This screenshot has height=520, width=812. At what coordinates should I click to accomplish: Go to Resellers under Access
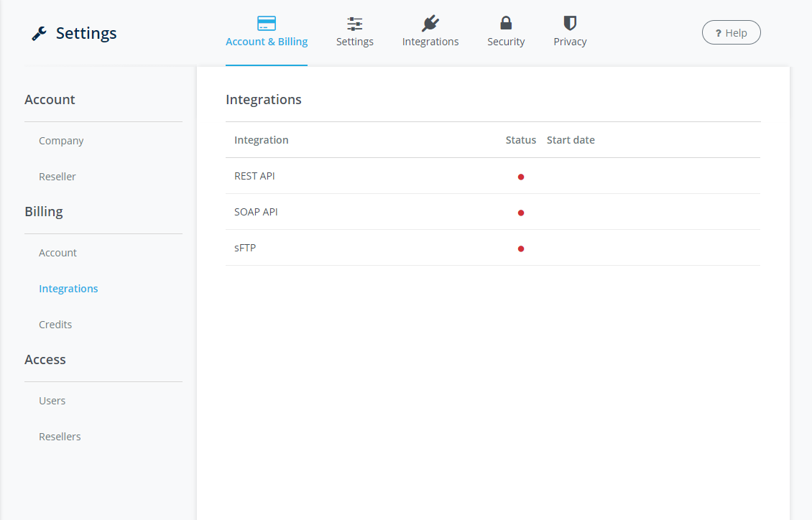(x=60, y=437)
